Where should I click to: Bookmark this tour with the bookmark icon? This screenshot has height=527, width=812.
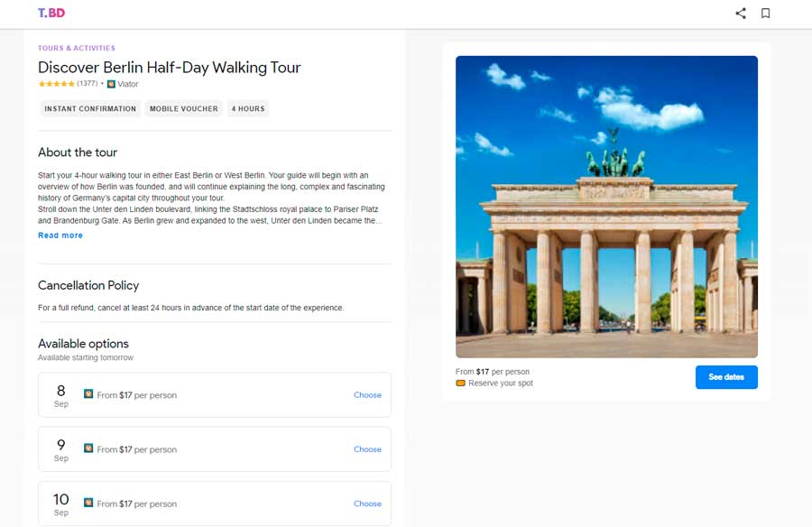(765, 14)
